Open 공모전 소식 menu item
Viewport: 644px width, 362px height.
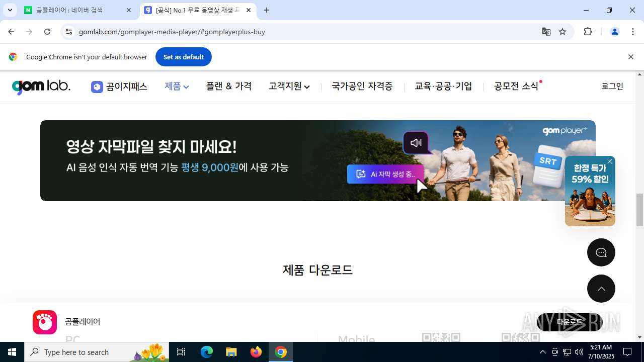[517, 86]
